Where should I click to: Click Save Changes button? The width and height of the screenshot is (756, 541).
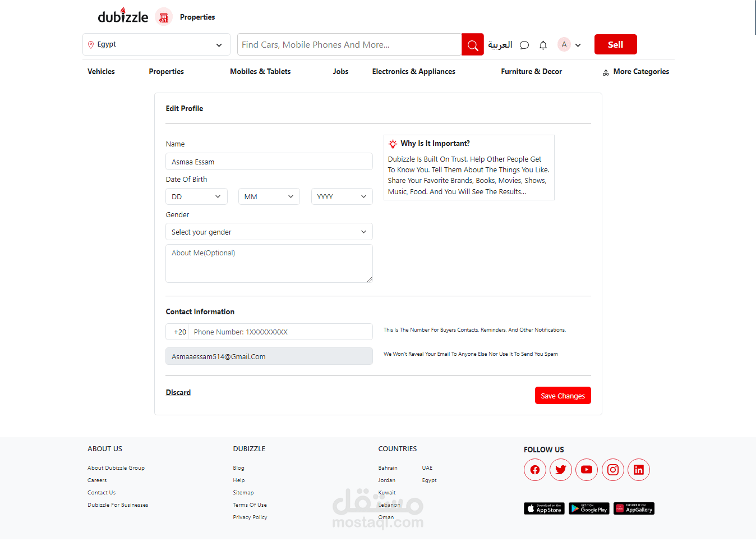563,396
